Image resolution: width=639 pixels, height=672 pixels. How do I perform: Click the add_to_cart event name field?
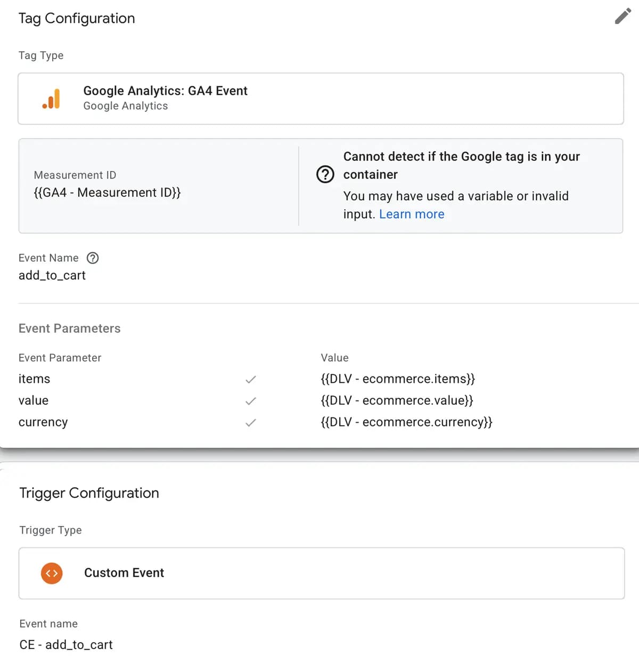52,275
